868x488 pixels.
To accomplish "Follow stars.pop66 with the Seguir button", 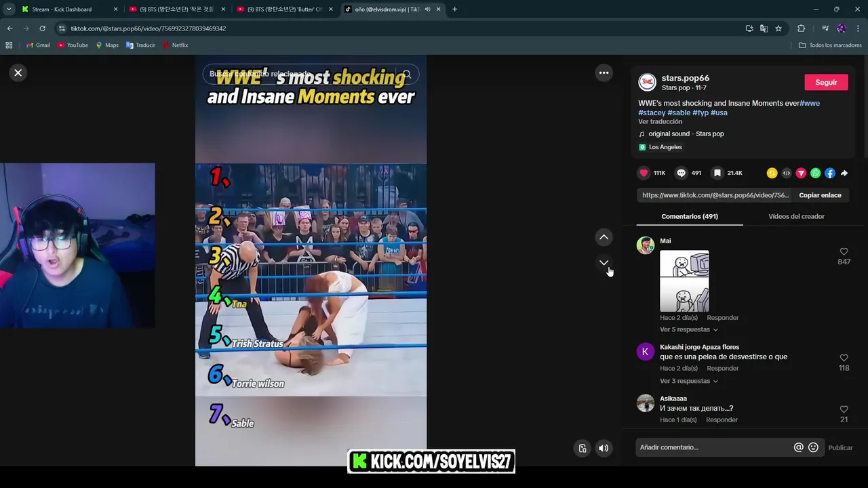I will 826,82.
